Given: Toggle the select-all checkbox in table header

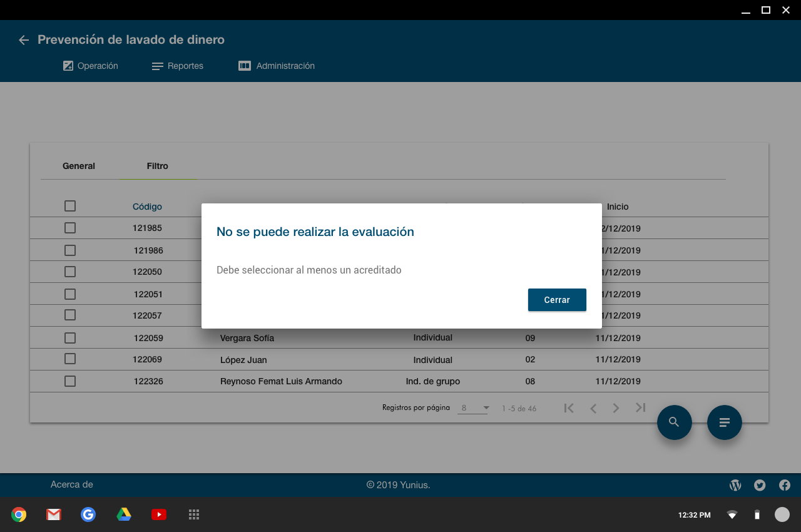Looking at the screenshot, I should pos(70,206).
